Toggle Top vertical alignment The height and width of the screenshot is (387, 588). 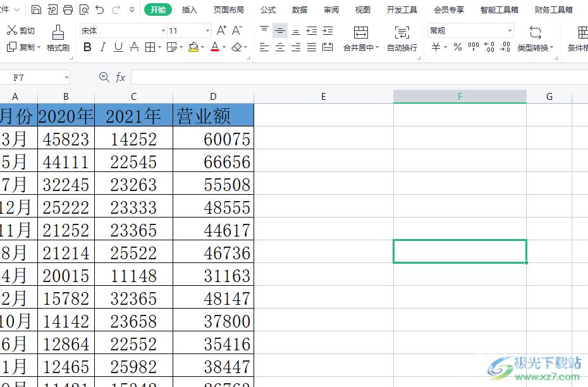(264, 30)
